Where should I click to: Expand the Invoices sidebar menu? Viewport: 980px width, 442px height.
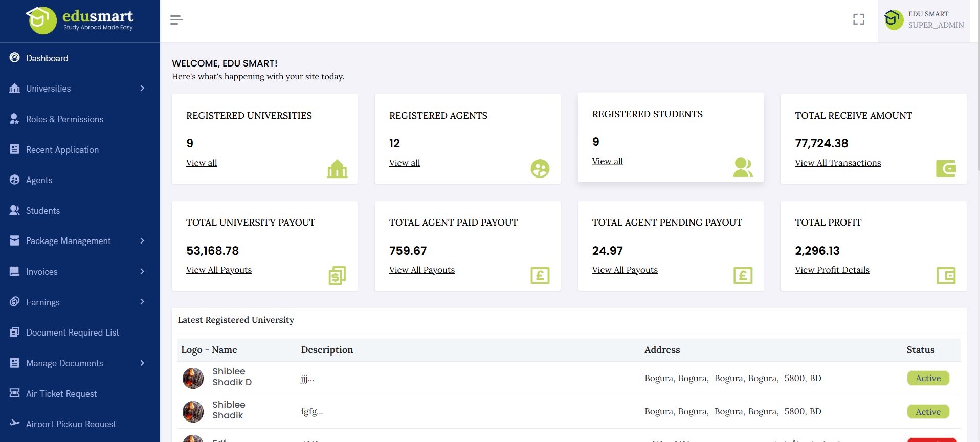[77, 272]
